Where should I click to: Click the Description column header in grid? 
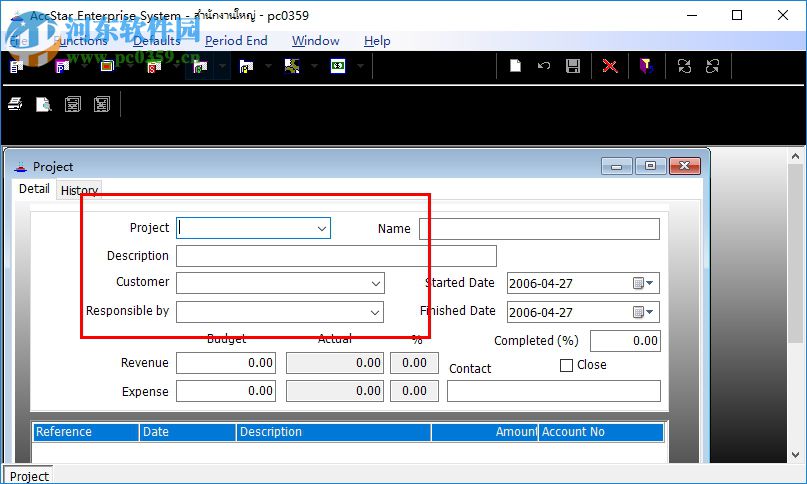coord(334,432)
